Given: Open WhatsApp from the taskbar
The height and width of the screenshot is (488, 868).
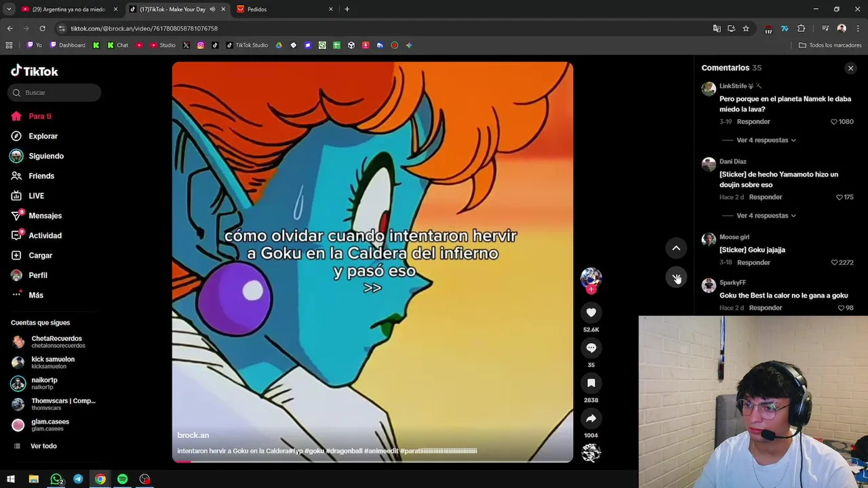Looking at the screenshot, I should [x=56, y=479].
